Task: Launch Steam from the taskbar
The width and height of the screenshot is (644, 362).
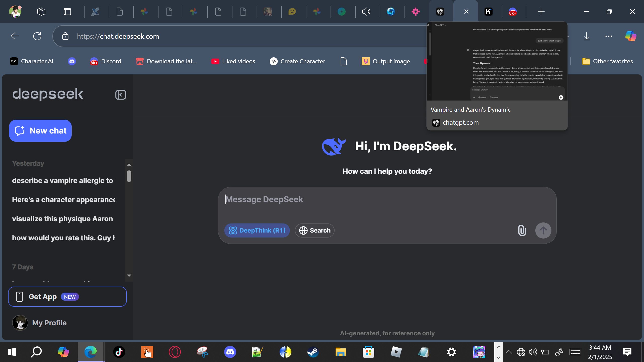Action: (313, 352)
